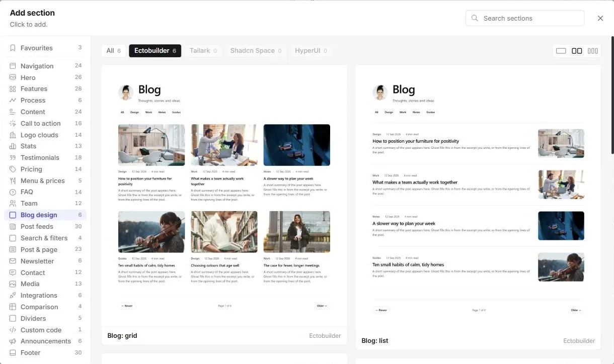The width and height of the screenshot is (614, 364).
Task: Select the Call to action icon
Action: [13, 123]
